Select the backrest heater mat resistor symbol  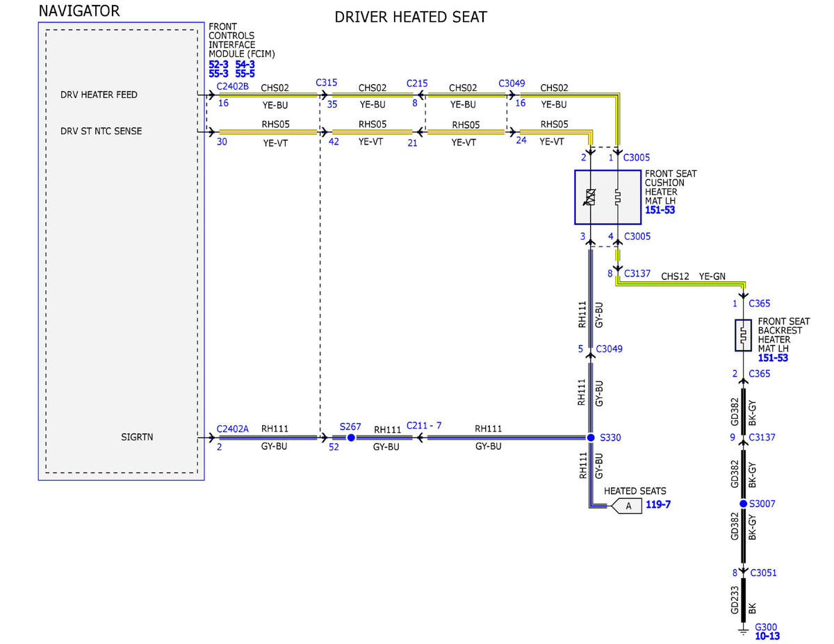point(743,336)
